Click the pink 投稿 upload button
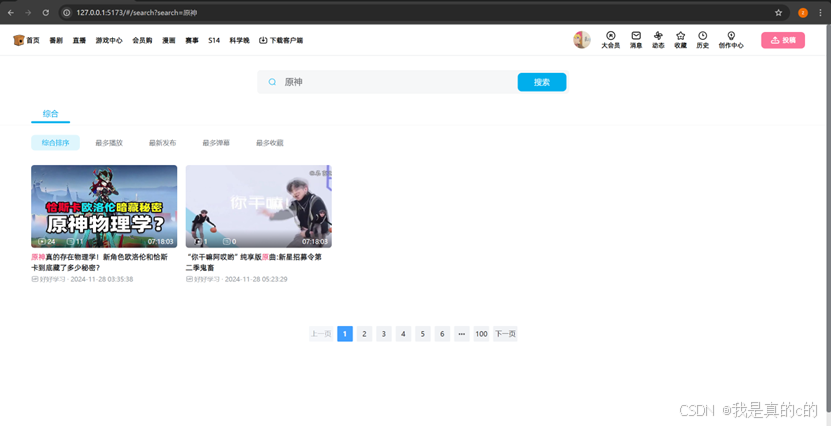Screen dimensions: 831x426 click(783, 40)
